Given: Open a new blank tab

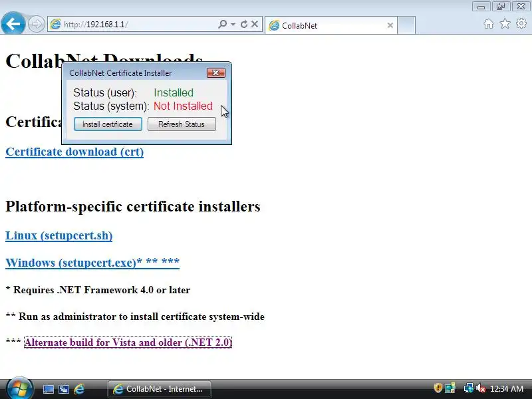Looking at the screenshot, I should 406,25.
